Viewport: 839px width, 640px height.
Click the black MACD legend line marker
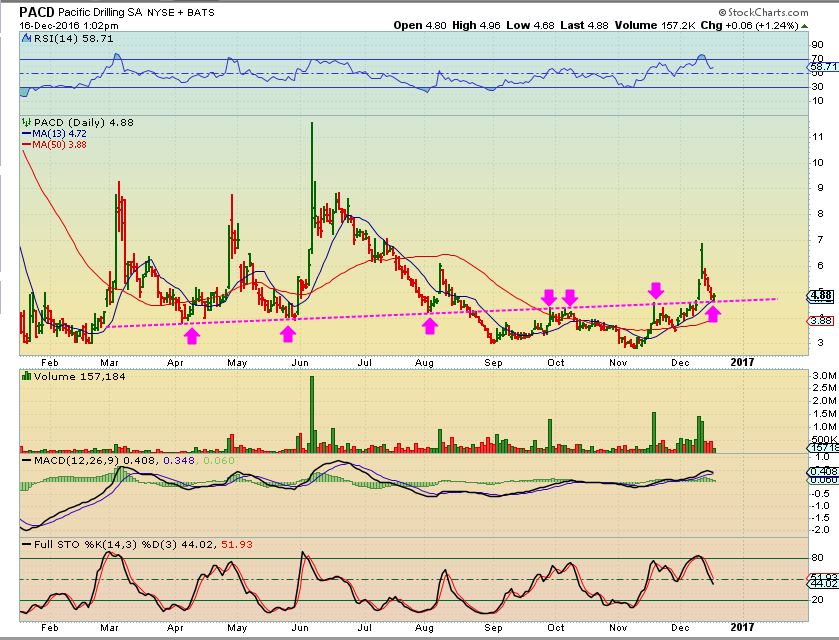[27, 461]
